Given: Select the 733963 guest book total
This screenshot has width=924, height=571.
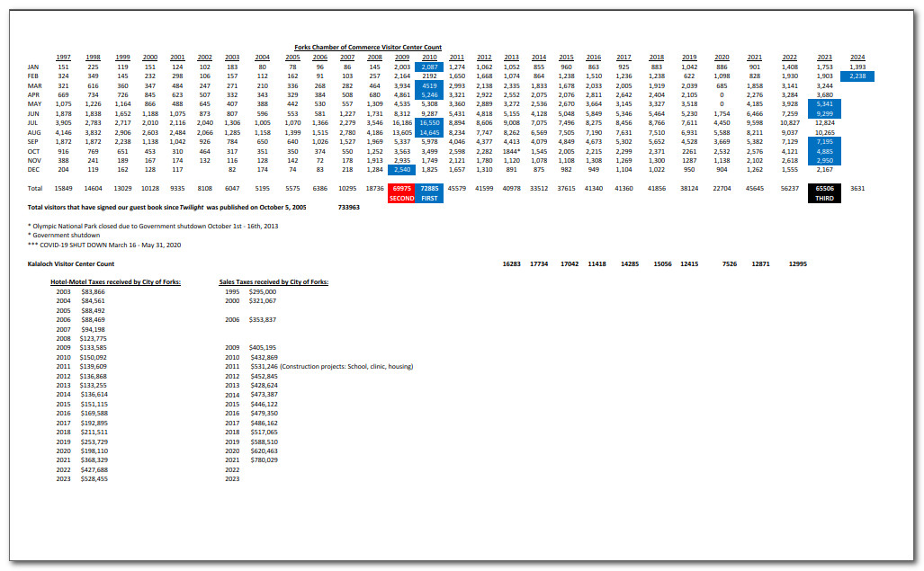Looking at the screenshot, I should pos(349,207).
